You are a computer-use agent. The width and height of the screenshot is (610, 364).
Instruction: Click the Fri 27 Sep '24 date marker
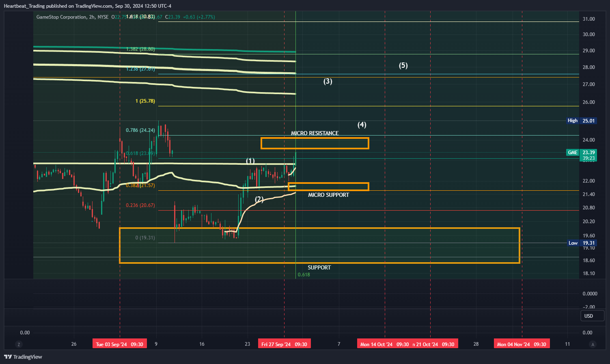(x=284, y=344)
